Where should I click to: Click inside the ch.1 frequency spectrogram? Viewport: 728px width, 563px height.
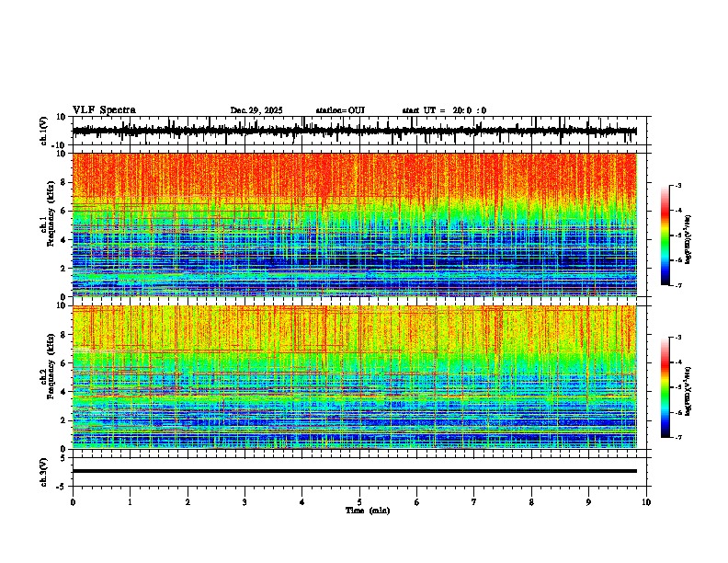coord(354,224)
